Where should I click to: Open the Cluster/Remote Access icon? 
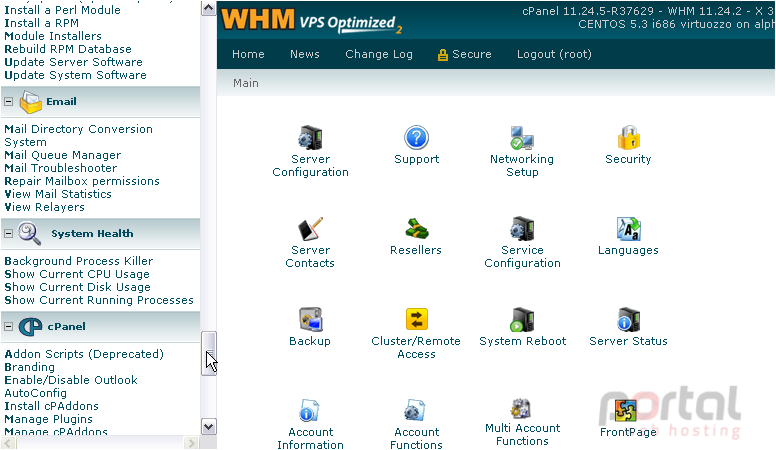(416, 320)
